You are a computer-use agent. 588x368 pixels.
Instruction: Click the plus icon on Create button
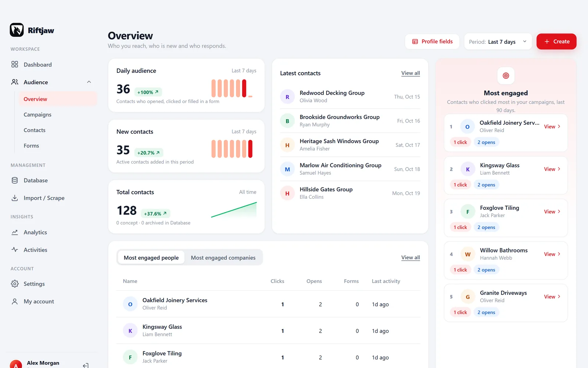click(x=547, y=42)
